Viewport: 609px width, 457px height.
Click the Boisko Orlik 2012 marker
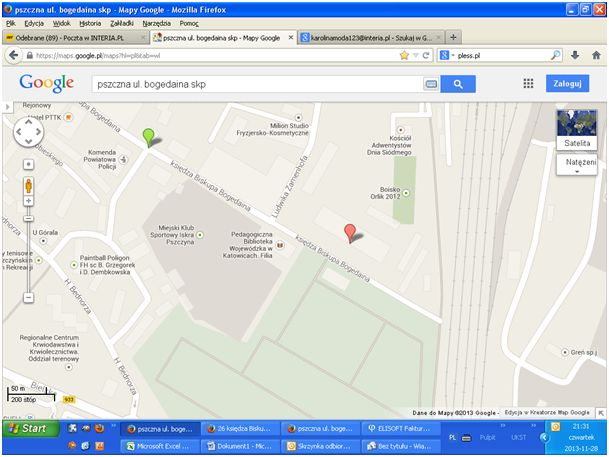(x=406, y=193)
